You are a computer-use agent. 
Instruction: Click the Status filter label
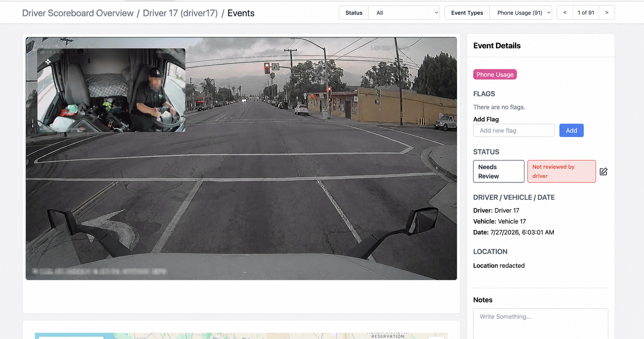[354, 13]
